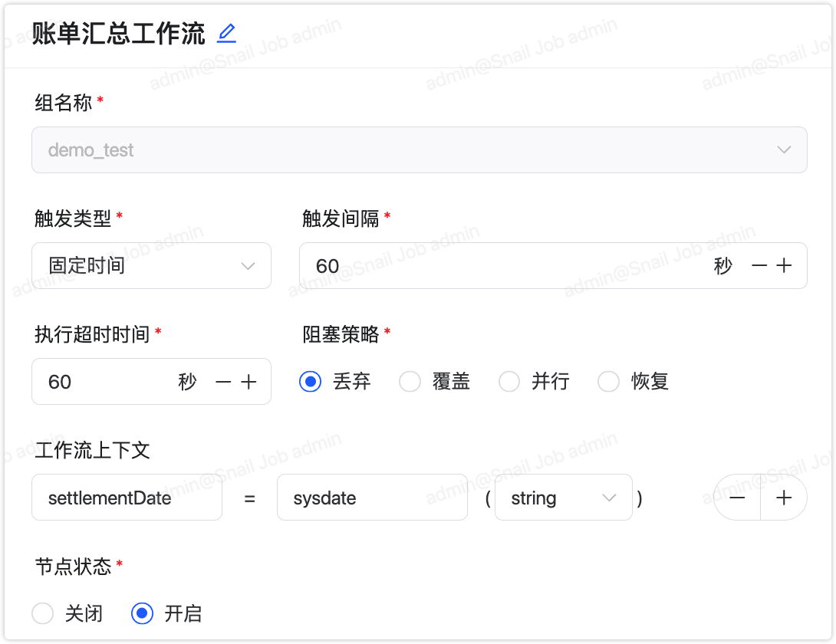Decrease execution timeout with minus icon
This screenshot has height=644, width=836.
pos(223,382)
